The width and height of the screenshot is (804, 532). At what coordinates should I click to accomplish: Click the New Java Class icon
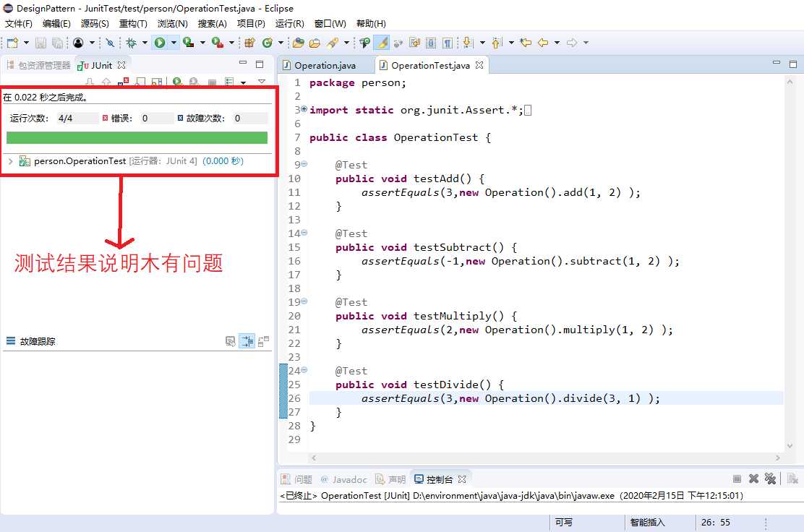click(267, 43)
